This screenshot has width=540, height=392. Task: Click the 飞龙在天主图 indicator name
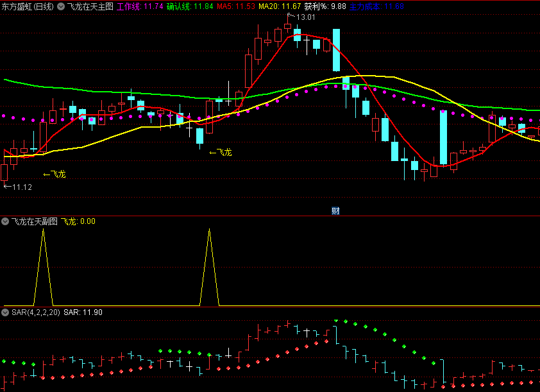click(90, 6)
